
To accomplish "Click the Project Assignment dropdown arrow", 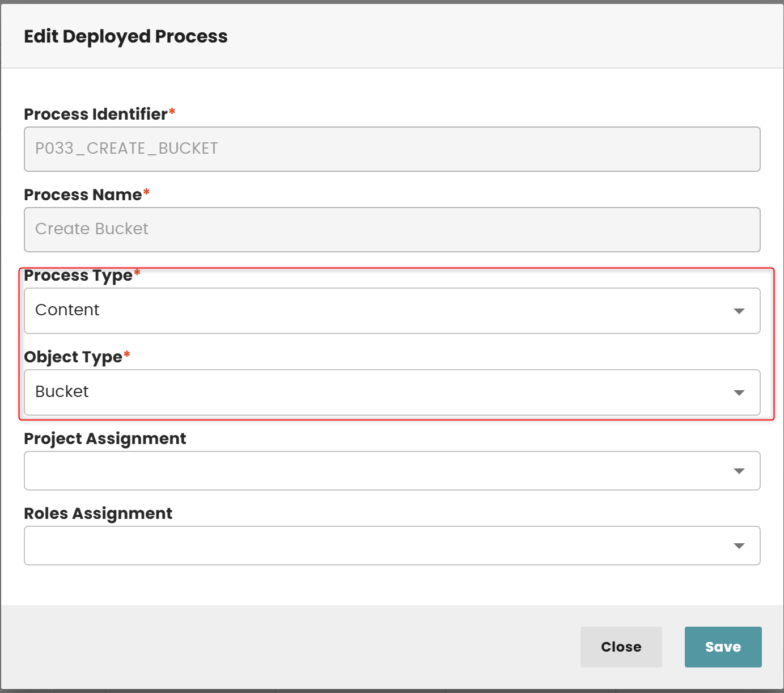I will click(739, 470).
